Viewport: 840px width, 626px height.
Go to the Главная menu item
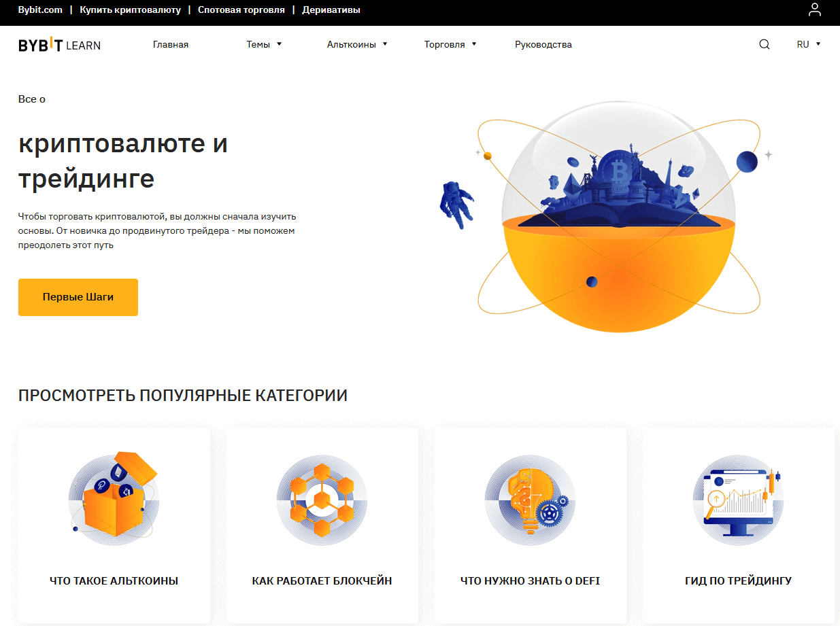coord(171,44)
